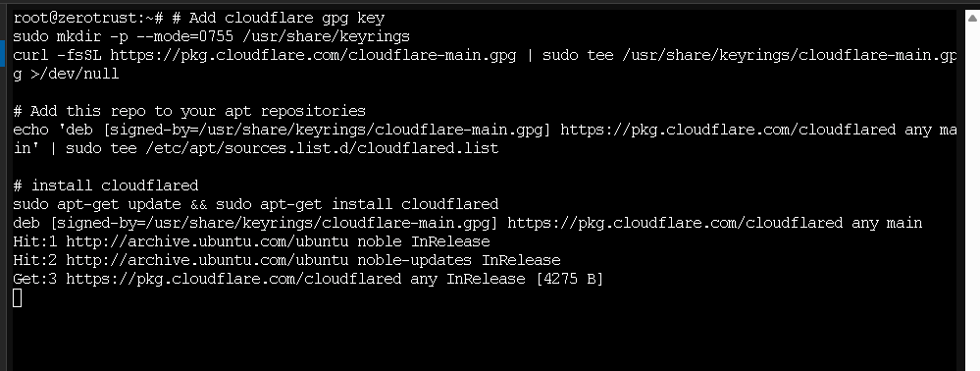Click the archive.ubuntu.com noble-updates URL

pos(313,260)
